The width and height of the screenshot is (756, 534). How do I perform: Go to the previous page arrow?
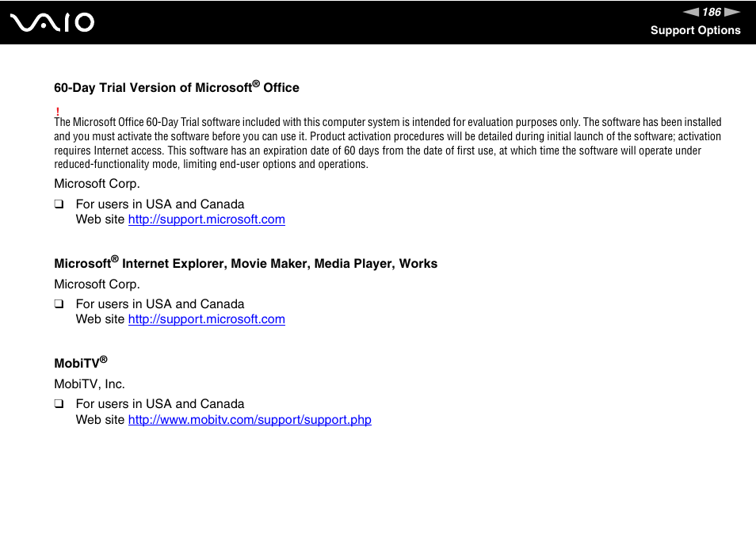pyautogui.click(x=691, y=12)
